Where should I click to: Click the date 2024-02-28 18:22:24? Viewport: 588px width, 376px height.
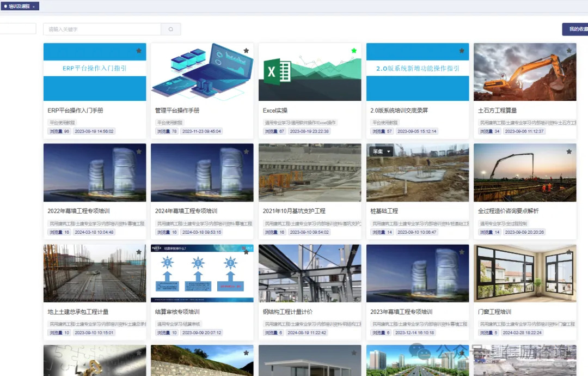pos(522,333)
